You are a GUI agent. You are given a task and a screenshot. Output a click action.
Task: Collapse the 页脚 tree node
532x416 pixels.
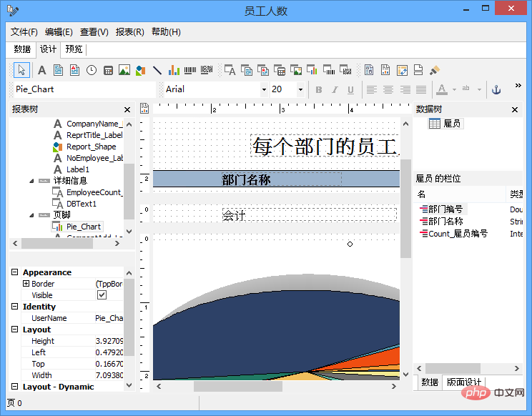pyautogui.click(x=31, y=215)
